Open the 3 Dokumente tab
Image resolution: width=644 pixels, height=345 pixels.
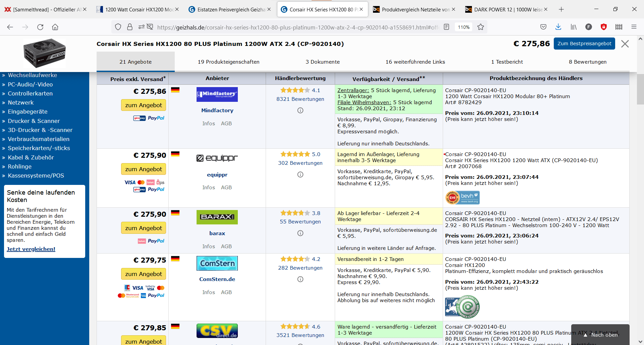pyautogui.click(x=322, y=62)
